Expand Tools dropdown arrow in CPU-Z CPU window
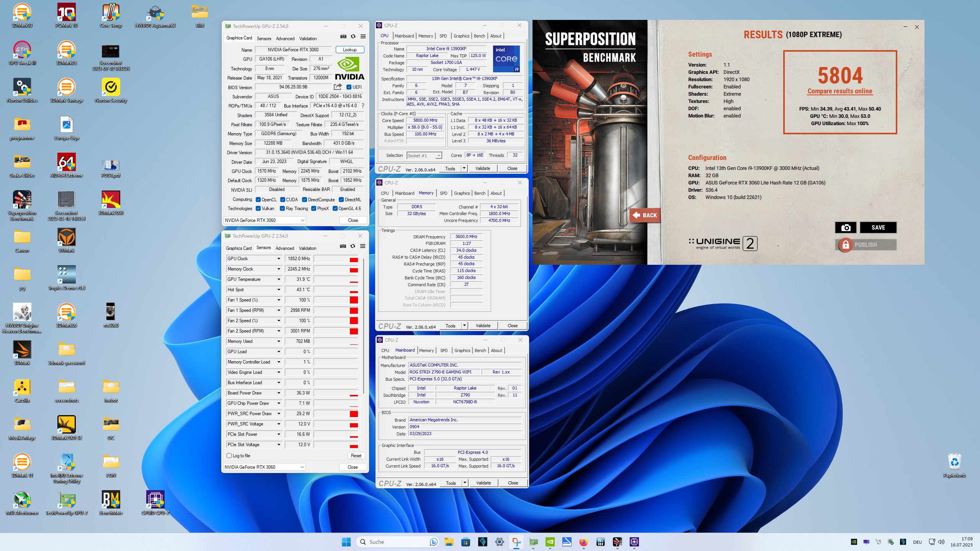 pyautogui.click(x=464, y=168)
